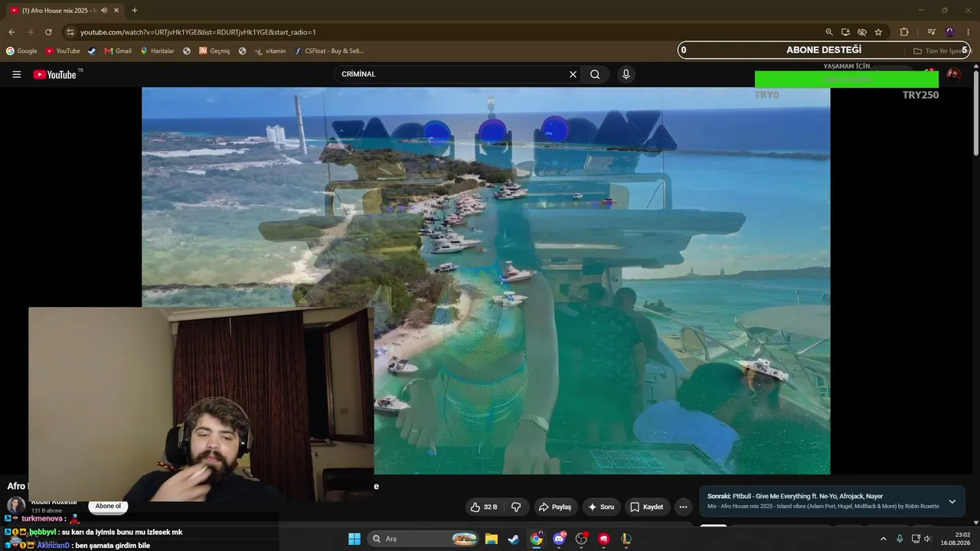Open File Explorer from the taskbar
Image resolution: width=980 pixels, height=551 pixels.
point(492,539)
